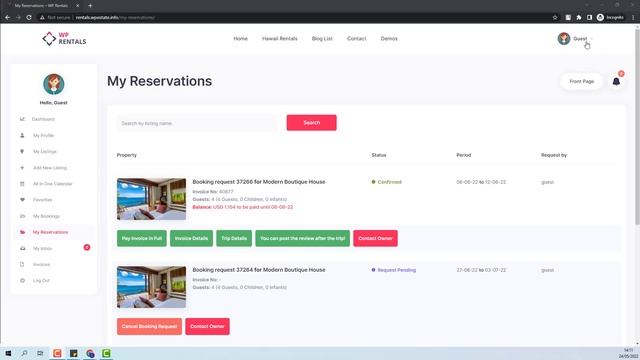This screenshot has width=640, height=360.
Task: Click the My Bookings folder icon
Action: [x=22, y=216]
